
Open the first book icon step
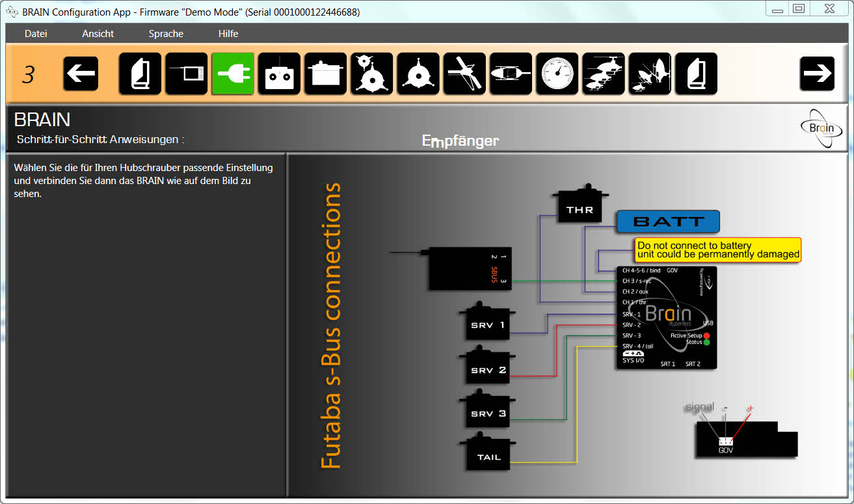coord(140,73)
